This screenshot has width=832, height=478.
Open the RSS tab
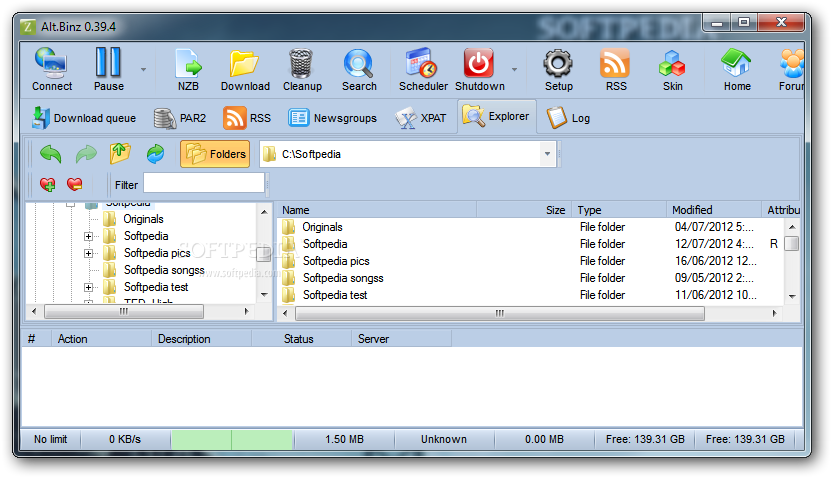click(x=247, y=118)
